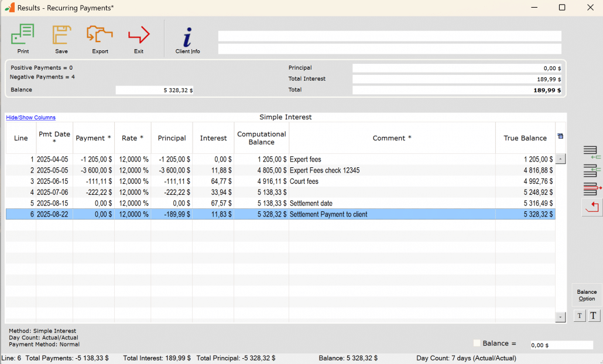603x364 pixels.
Task: Click the Balance = amount input field
Action: tap(561, 345)
